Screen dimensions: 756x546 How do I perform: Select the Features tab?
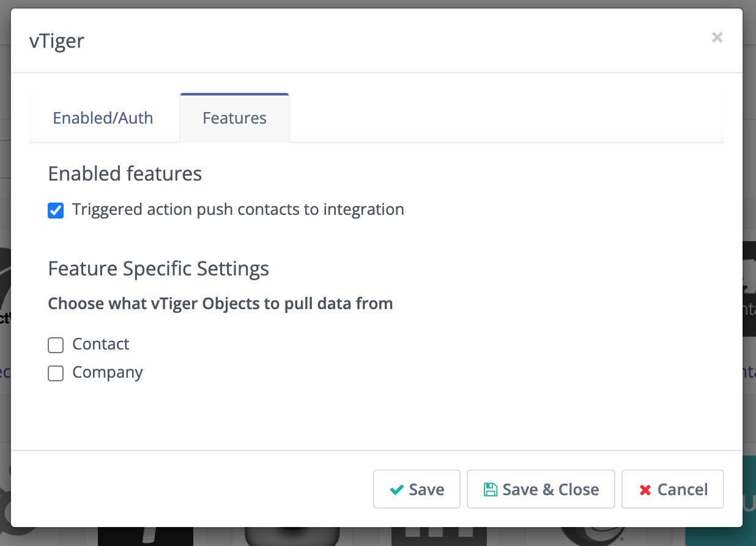pos(234,118)
